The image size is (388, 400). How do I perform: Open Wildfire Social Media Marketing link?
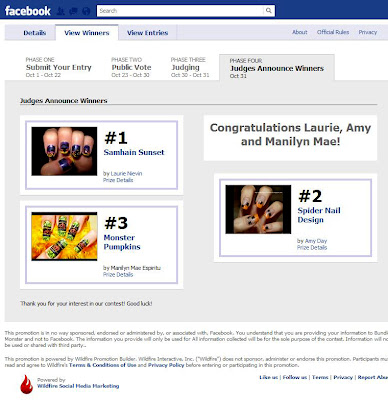[78, 386]
